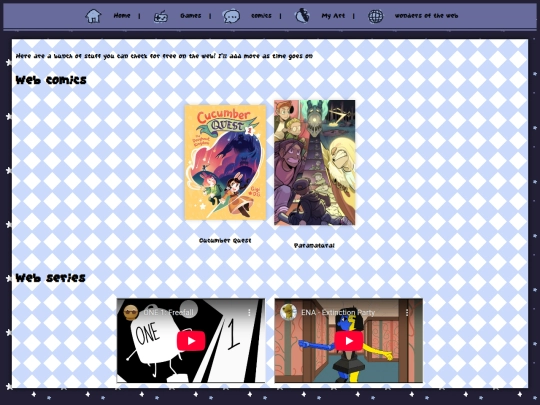
Task: Navigate to My Art page
Action: coord(333,16)
